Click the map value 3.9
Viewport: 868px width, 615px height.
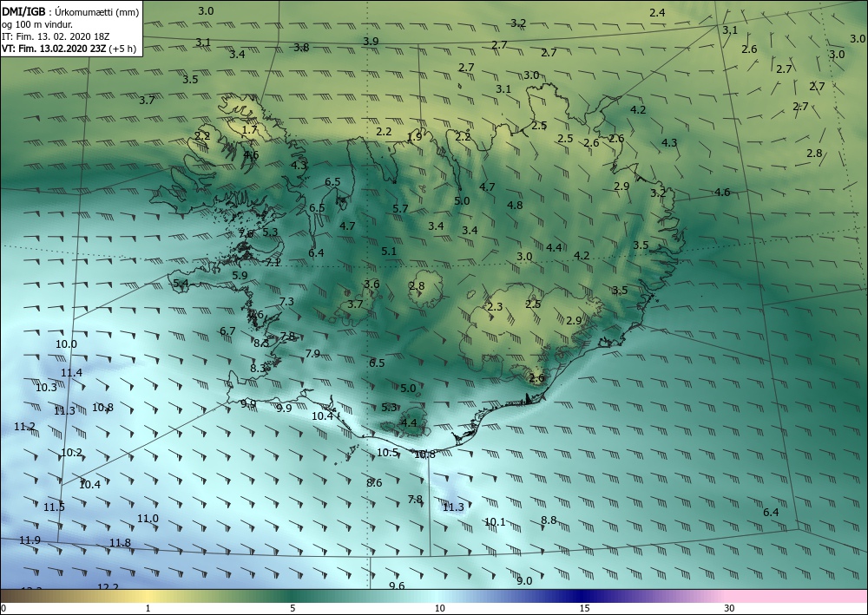pos(371,41)
